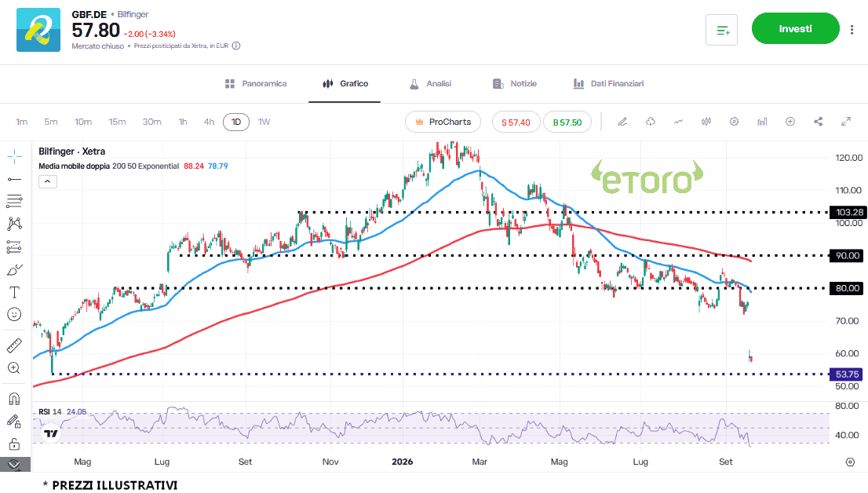868x493 pixels.
Task: Click the Bilfinger · Xetra chart title
Action: pos(72,152)
